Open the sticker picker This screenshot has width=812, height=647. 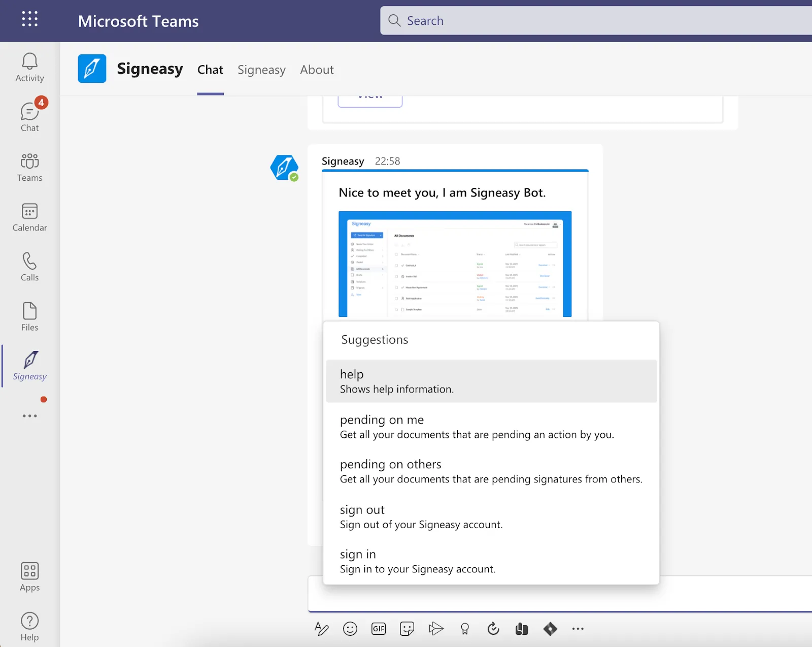pyautogui.click(x=407, y=629)
